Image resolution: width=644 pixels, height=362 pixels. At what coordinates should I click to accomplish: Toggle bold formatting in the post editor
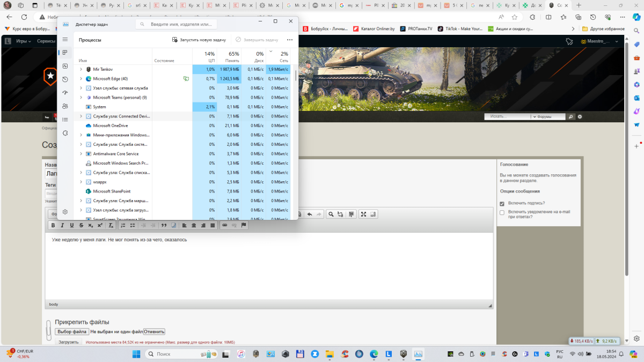[53, 225]
